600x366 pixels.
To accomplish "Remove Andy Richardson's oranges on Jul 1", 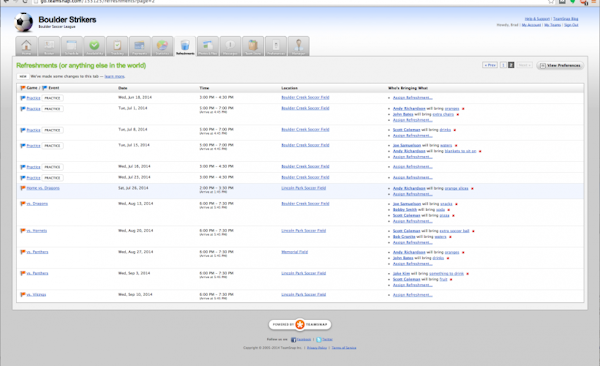I will (x=463, y=109).
